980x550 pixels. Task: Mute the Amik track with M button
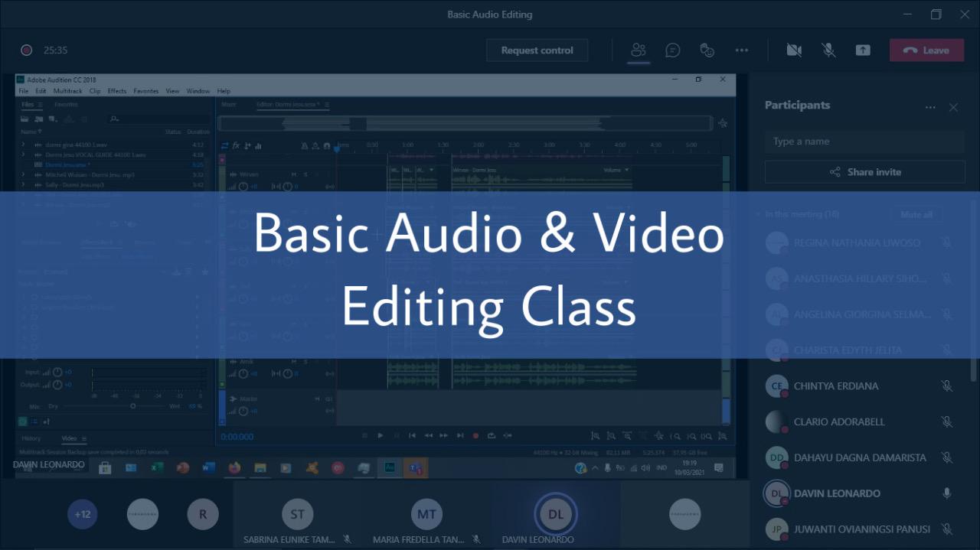coord(294,362)
